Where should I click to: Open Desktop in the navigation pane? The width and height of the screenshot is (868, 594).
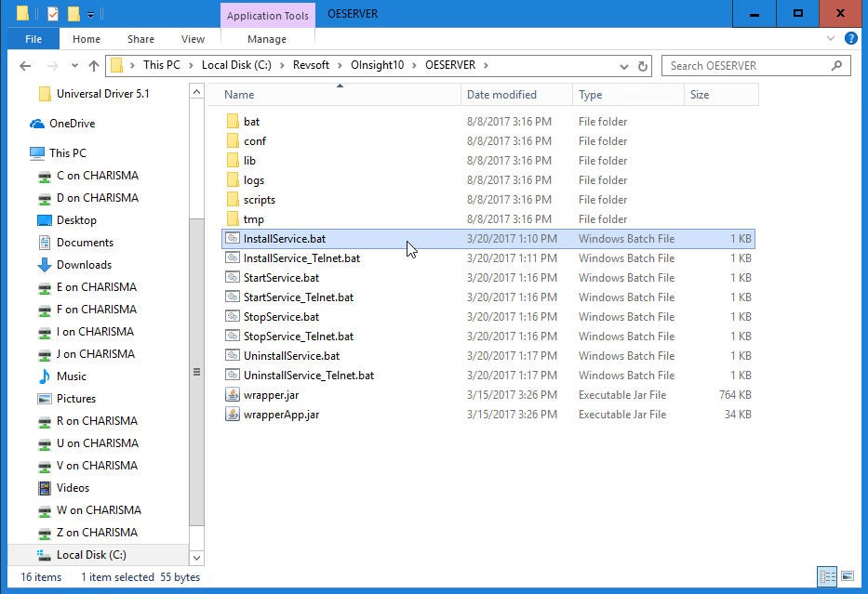tap(76, 220)
